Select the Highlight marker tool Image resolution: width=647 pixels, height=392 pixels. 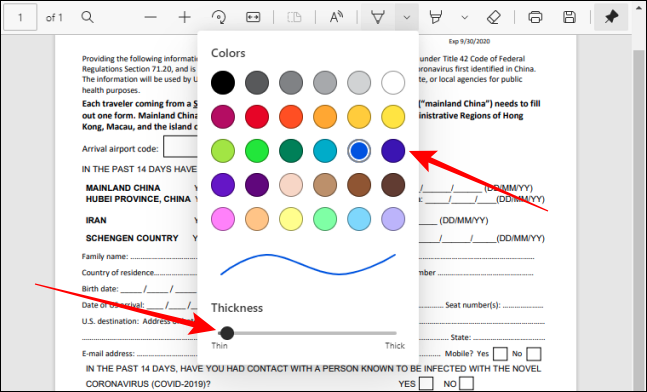pos(436,17)
